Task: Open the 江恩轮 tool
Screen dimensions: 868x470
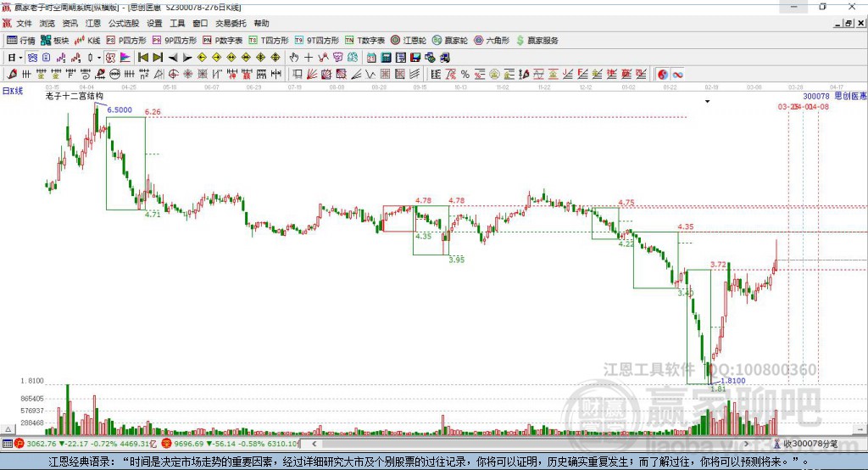Action: (x=409, y=41)
